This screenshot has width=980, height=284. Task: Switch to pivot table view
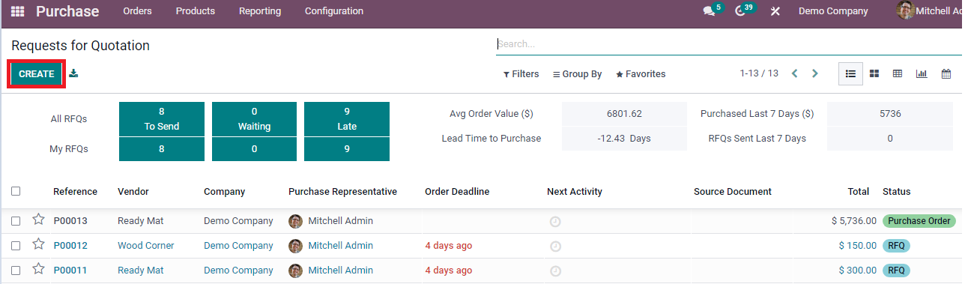tap(898, 73)
